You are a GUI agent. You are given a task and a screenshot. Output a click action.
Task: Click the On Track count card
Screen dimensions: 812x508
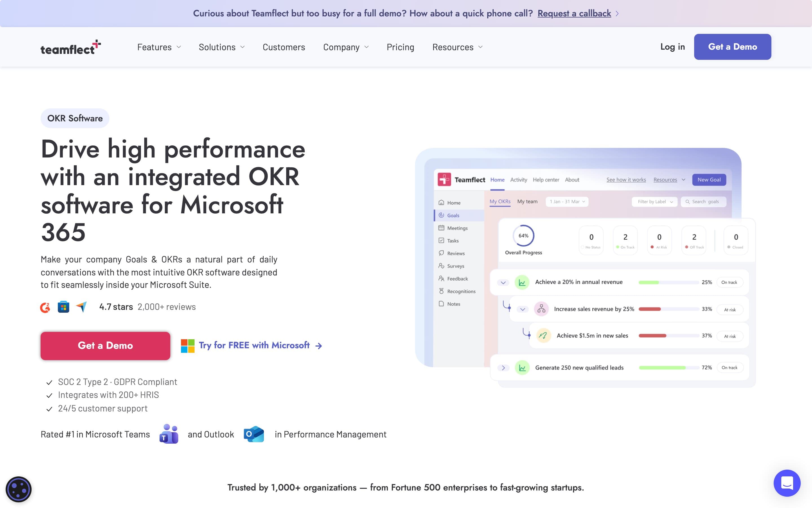pos(625,240)
